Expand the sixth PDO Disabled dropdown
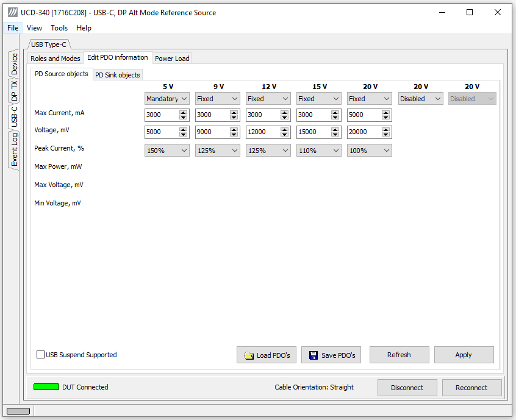The width and height of the screenshot is (516, 420). pos(420,99)
